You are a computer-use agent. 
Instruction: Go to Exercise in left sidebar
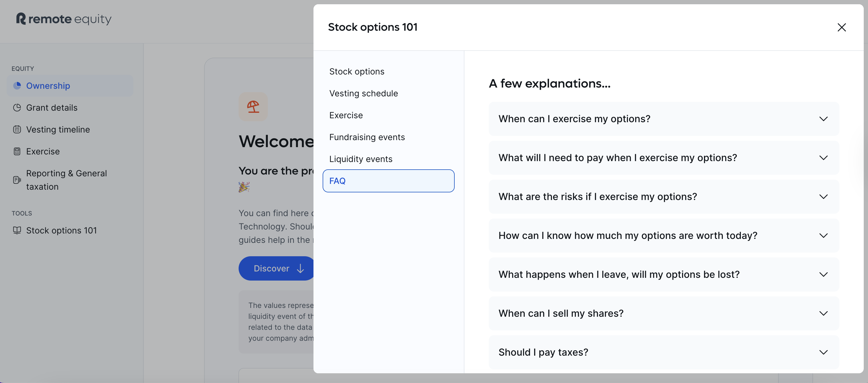[70, 151]
